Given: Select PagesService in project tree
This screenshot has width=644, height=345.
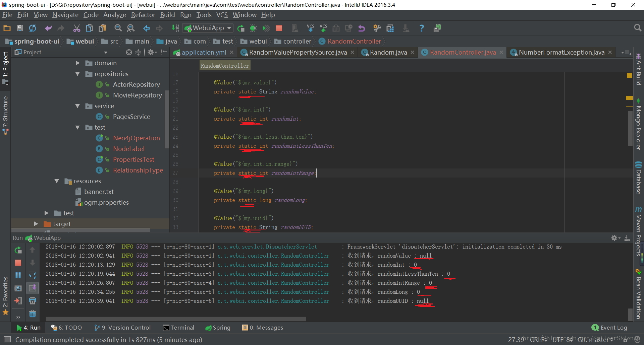Looking at the screenshot, I should pyautogui.click(x=131, y=117).
